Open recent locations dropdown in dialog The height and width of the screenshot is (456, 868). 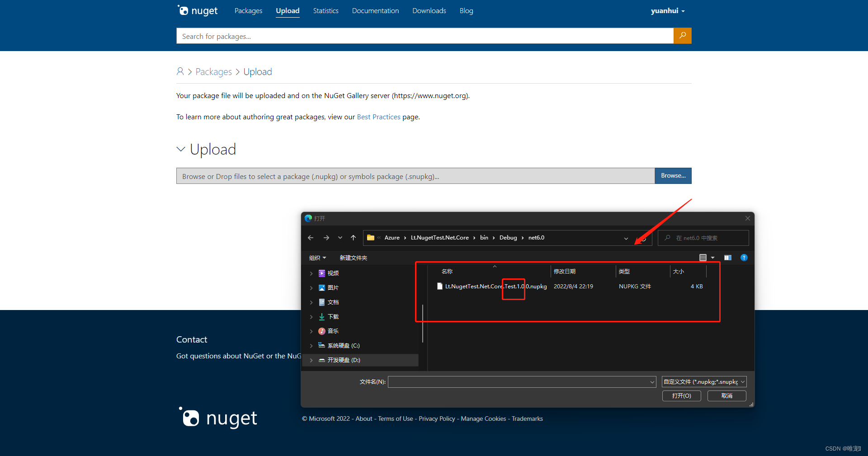(340, 238)
